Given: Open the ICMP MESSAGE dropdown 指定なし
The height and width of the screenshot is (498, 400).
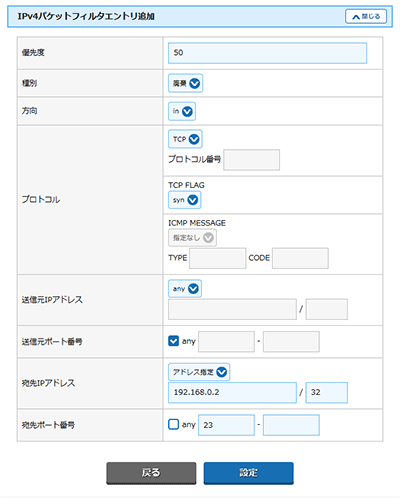Looking at the screenshot, I should point(192,237).
